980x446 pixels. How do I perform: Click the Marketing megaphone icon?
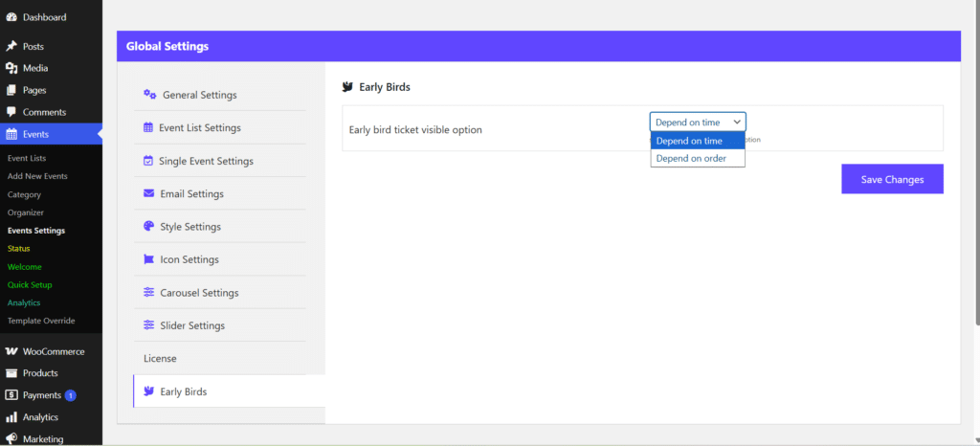coord(11,438)
